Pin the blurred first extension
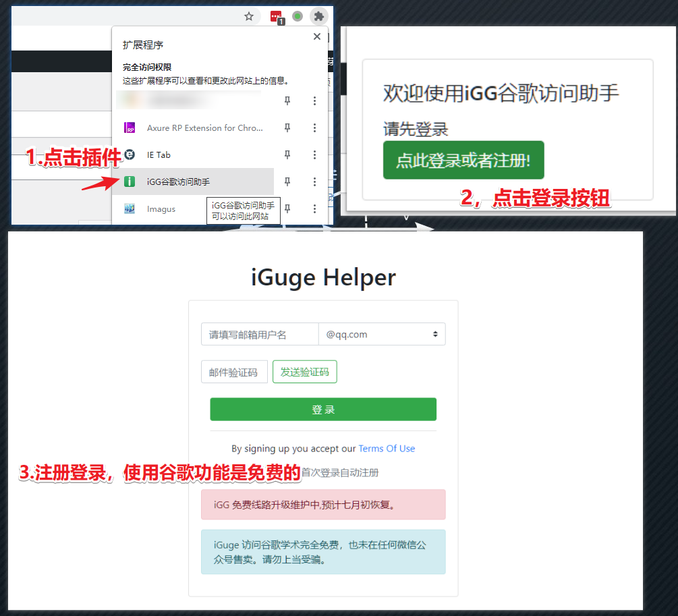 pyautogui.click(x=287, y=101)
